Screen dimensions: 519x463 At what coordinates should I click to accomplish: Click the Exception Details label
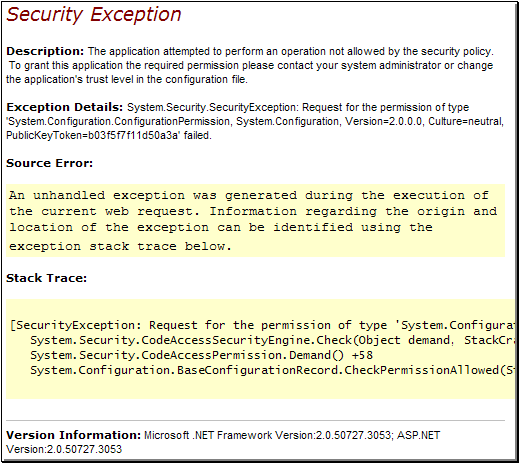coord(65,107)
